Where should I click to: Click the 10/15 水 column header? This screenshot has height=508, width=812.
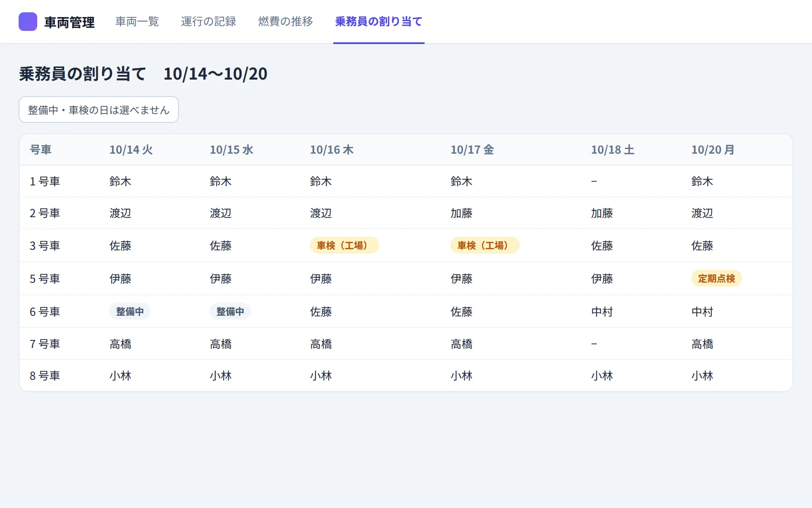point(231,150)
